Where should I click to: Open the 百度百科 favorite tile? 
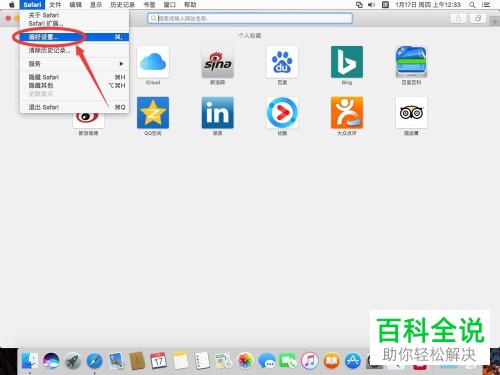(x=411, y=62)
